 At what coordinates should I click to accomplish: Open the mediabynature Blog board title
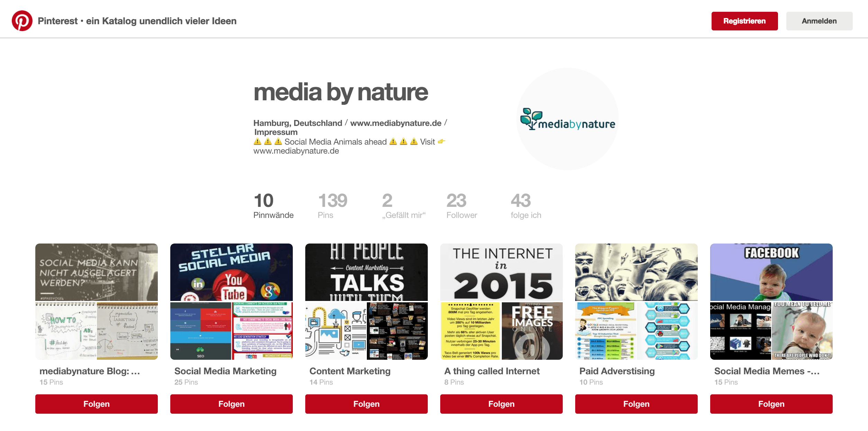(90, 371)
